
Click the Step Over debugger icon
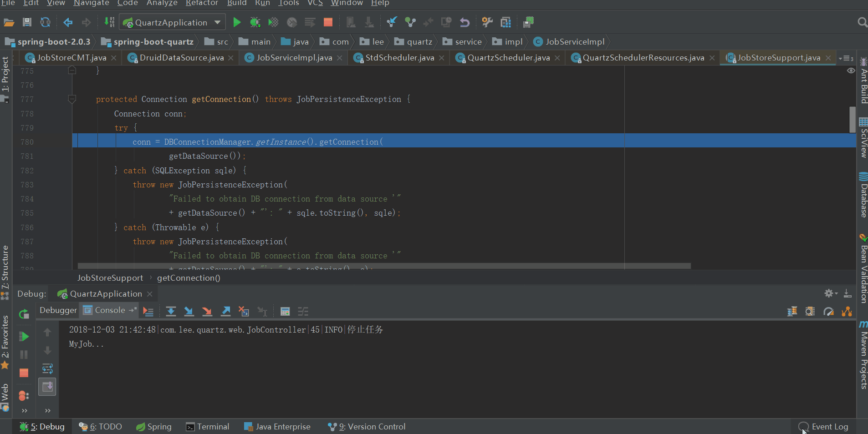171,311
